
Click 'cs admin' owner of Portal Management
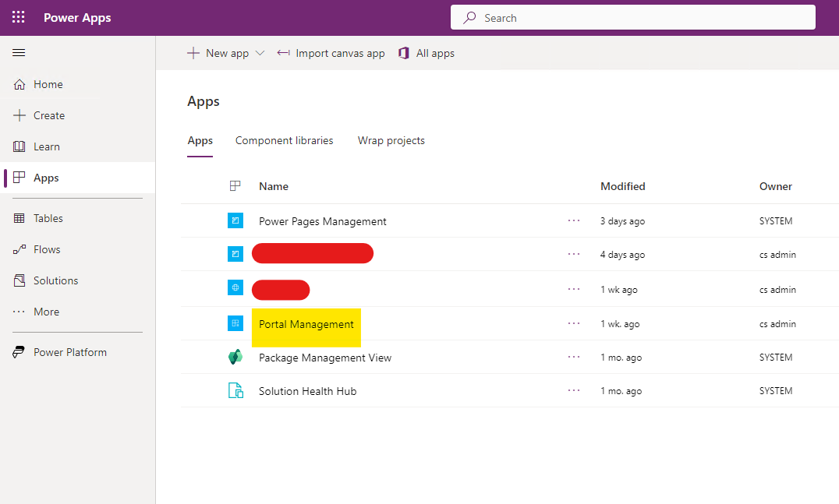pyautogui.click(x=777, y=324)
